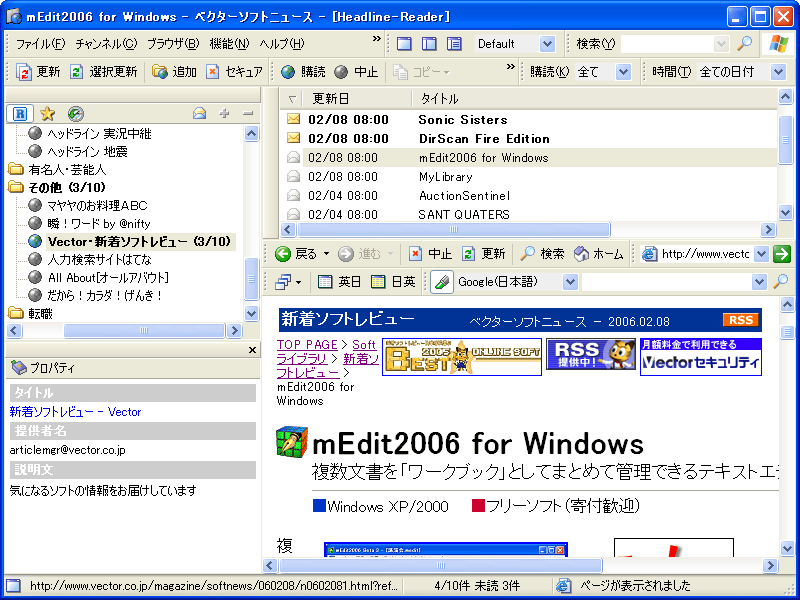Screen dimensions: 800x600
Task: Sort the article list by the 更新日 column header
Action: (357, 98)
